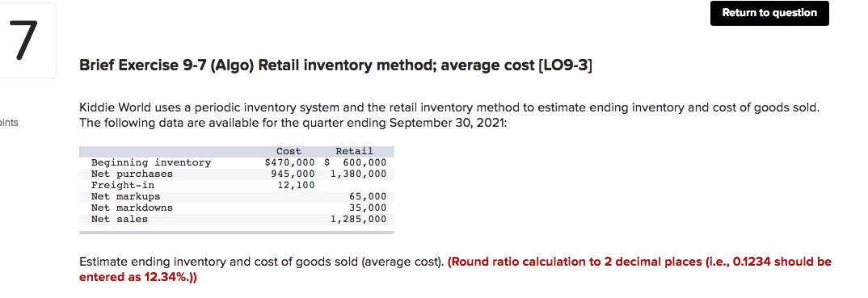Select the Net sales row label

120,219
